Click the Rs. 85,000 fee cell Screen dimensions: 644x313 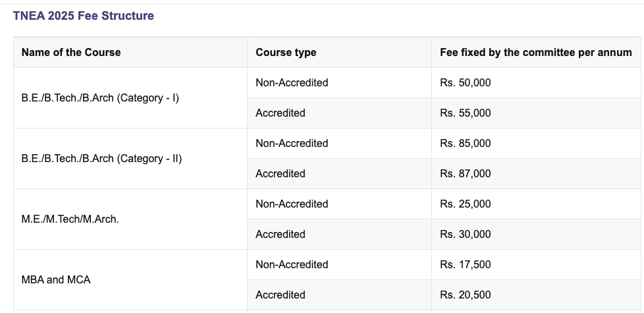466,144
